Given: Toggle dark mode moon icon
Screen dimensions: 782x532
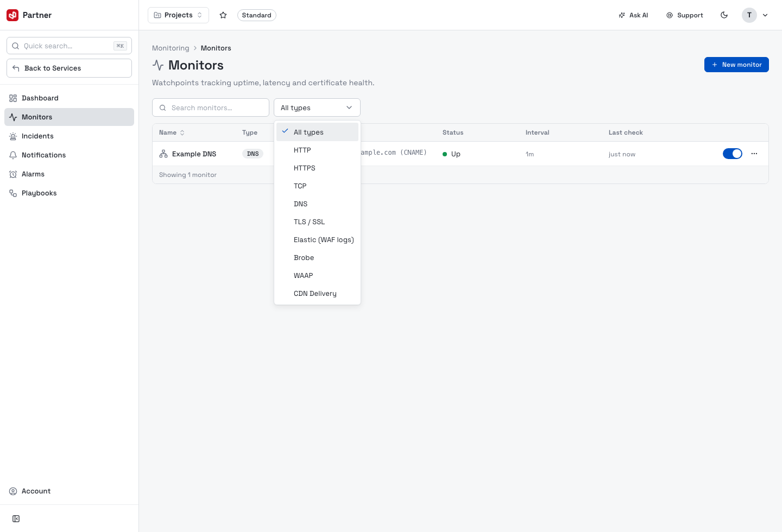Looking at the screenshot, I should pos(724,15).
